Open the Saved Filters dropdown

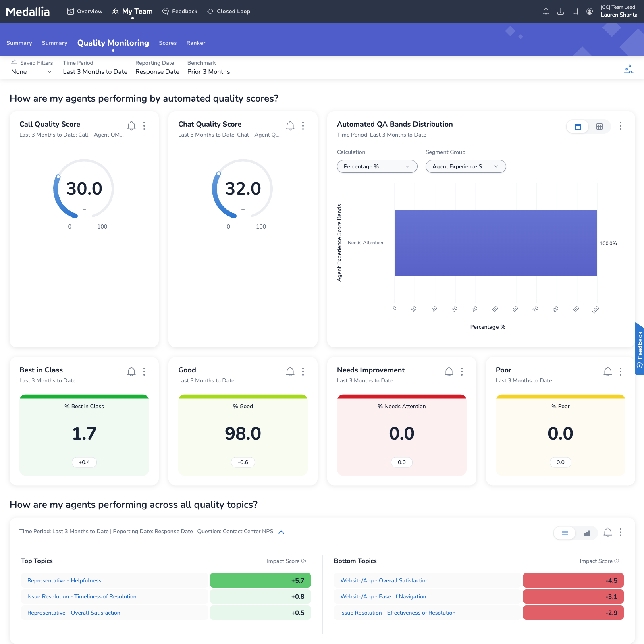(x=31, y=72)
